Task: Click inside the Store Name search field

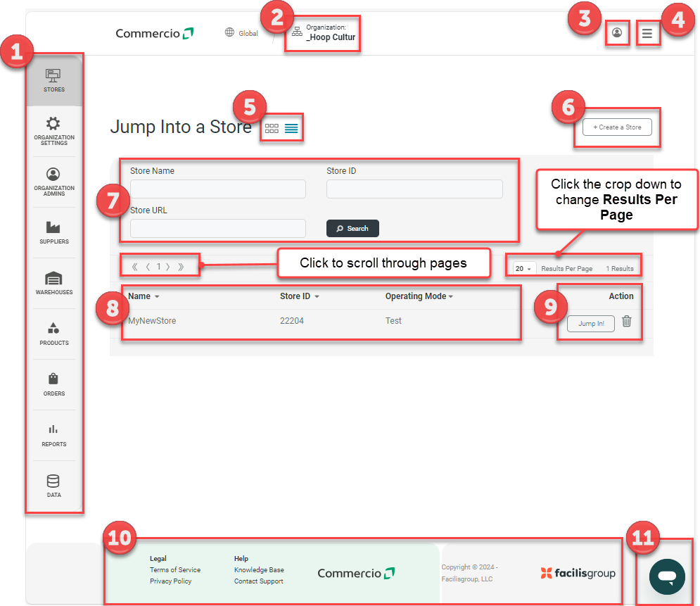Action: [x=217, y=189]
